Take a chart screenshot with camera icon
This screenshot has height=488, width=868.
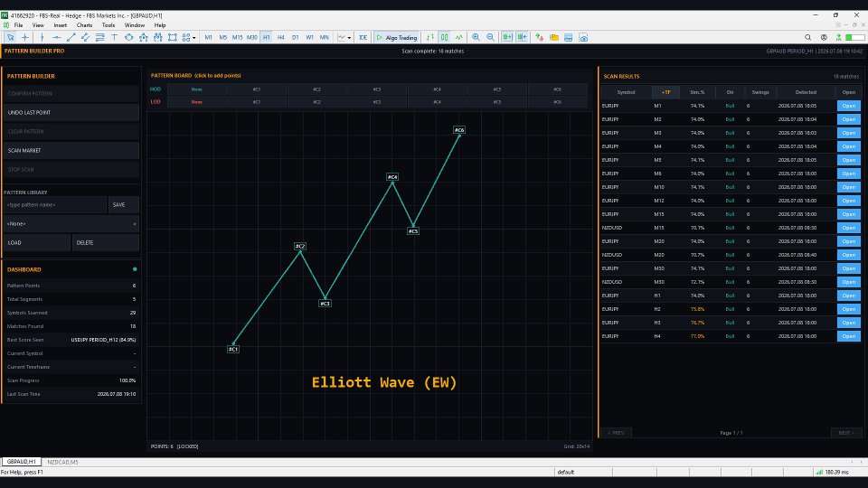583,38
